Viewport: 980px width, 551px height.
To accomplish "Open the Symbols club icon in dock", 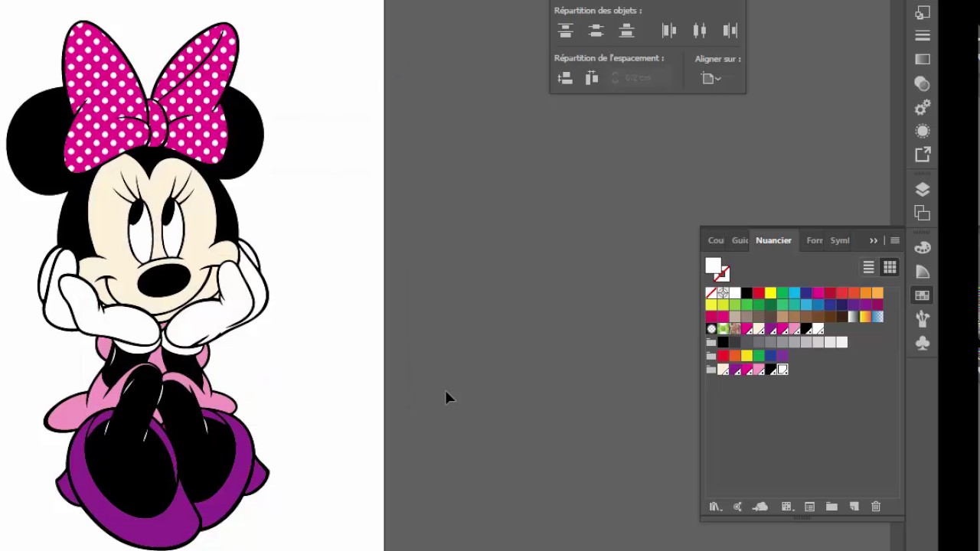I will [x=923, y=343].
